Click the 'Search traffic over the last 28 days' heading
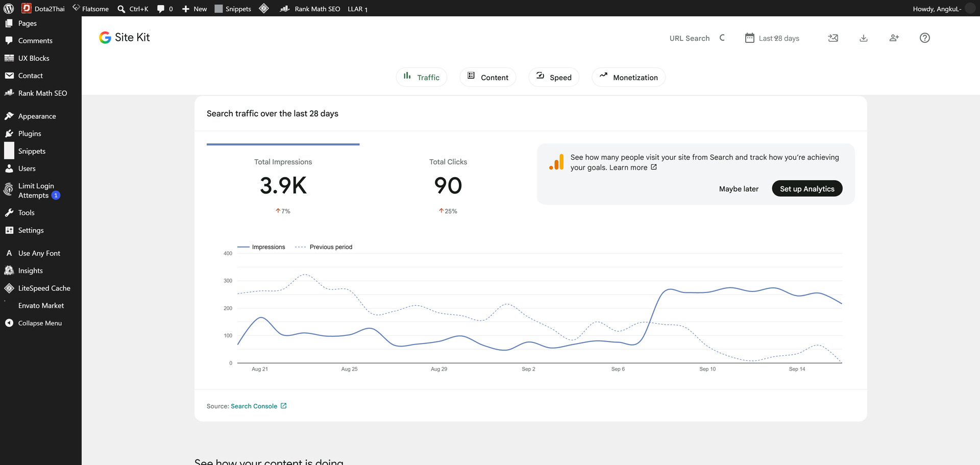The height and width of the screenshot is (465, 980). [x=273, y=113]
